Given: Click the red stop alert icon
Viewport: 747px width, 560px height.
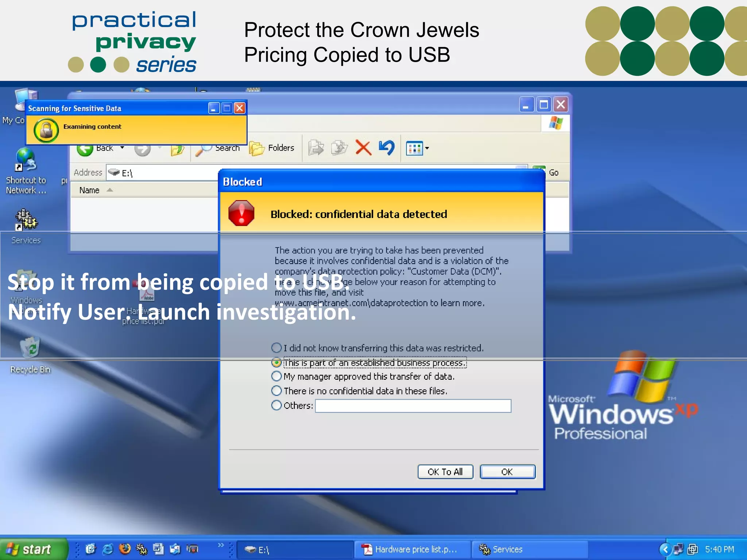Looking at the screenshot, I should tap(241, 213).
